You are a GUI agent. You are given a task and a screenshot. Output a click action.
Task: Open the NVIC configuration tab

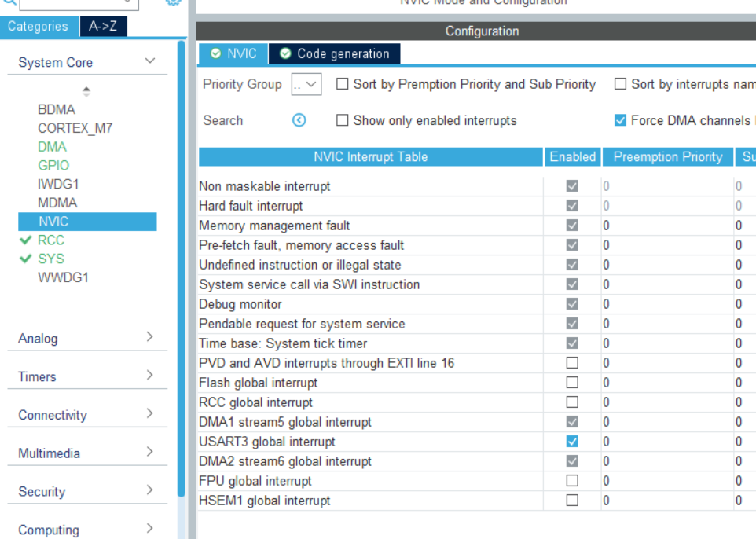(234, 53)
